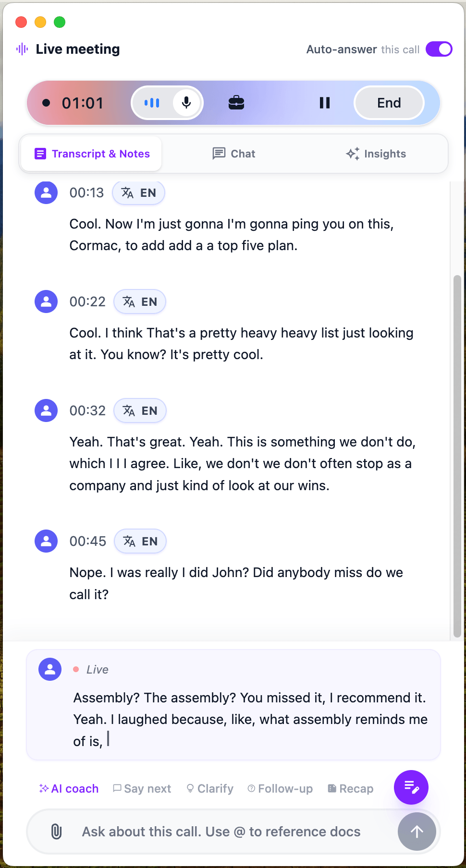Choose the Say next suggestion
Image resolution: width=466 pixels, height=868 pixels.
(x=142, y=789)
